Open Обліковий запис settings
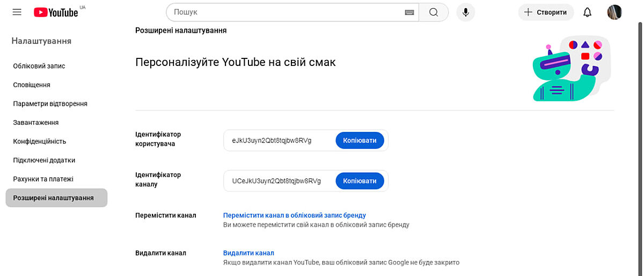Viewport: 644px width, 276px height. click(x=39, y=66)
